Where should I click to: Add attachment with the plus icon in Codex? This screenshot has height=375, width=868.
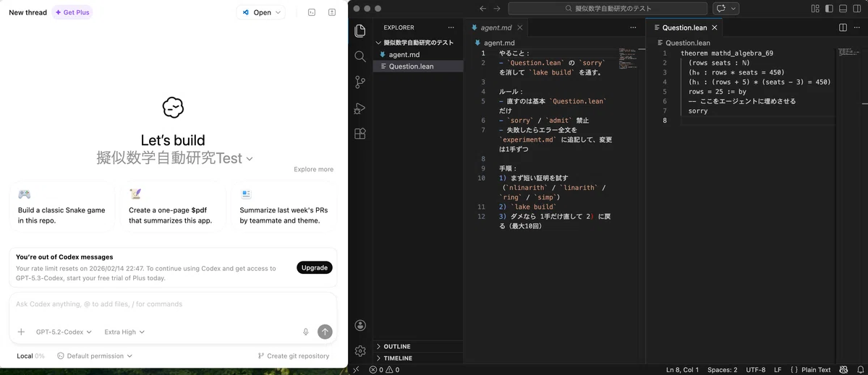click(x=21, y=332)
